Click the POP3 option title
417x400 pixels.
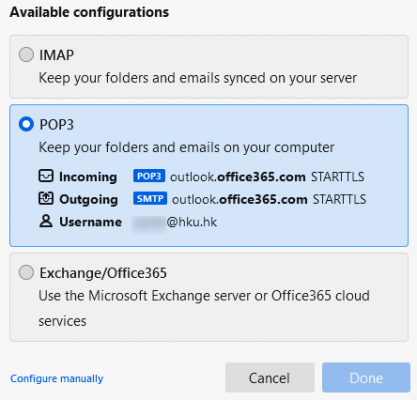[x=57, y=125]
